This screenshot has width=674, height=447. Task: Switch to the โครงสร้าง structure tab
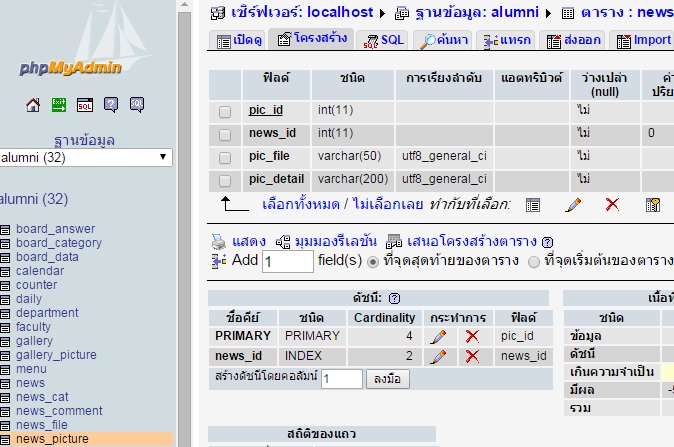tap(311, 39)
